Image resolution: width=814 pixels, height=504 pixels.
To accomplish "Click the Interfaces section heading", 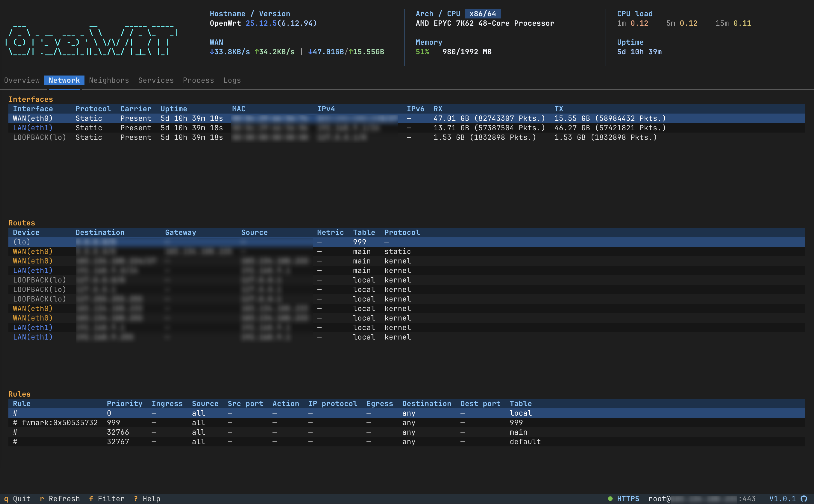I will click(31, 99).
